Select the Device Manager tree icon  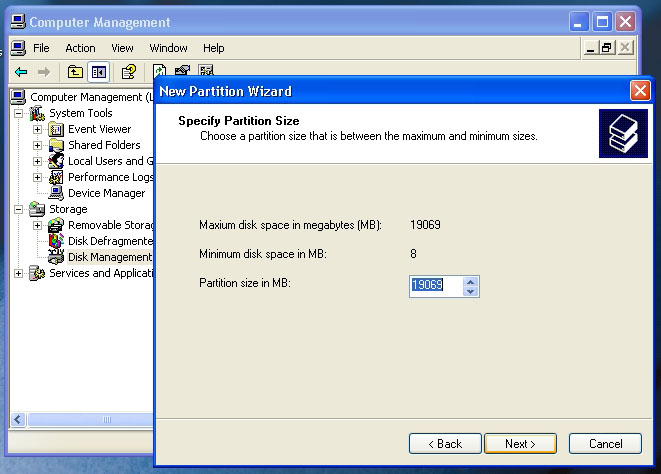coord(57,193)
